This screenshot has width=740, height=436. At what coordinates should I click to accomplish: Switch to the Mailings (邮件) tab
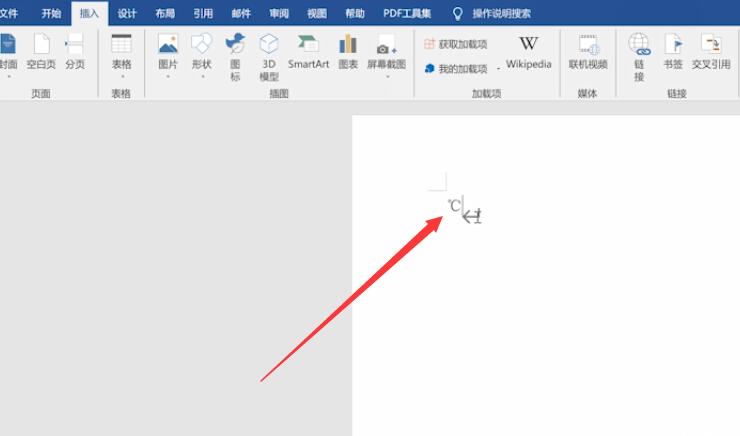pyautogui.click(x=241, y=13)
